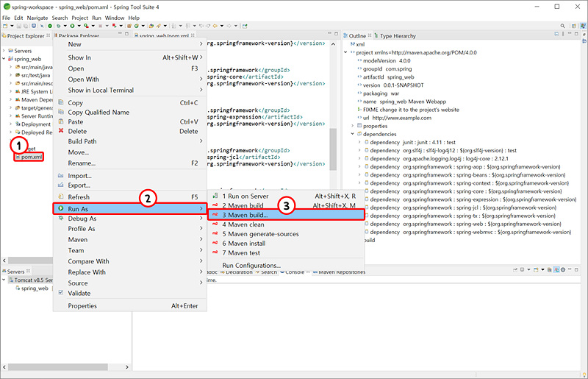Viewport: 588px width, 379px height.
Task: Click the New wizard icon in the toolbar
Action: (5, 26)
